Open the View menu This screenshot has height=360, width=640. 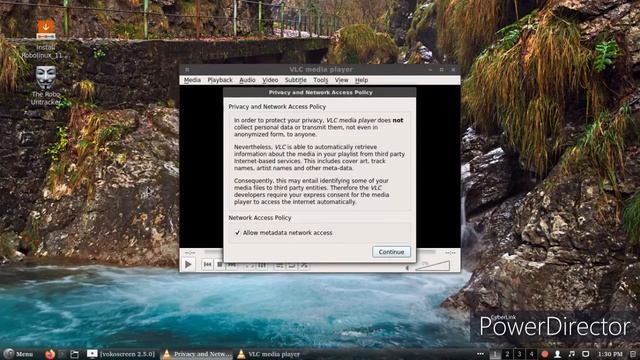click(342, 80)
